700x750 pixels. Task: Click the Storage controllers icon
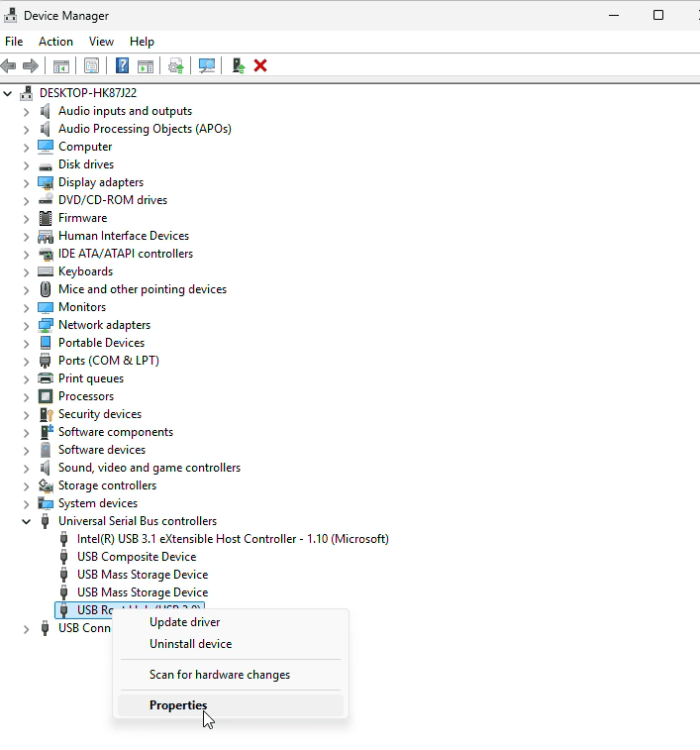pos(46,485)
